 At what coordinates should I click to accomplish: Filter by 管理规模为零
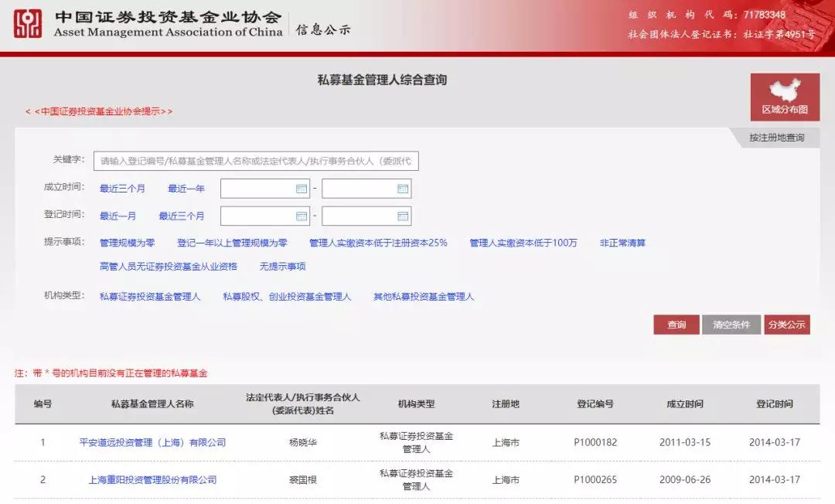[128, 243]
